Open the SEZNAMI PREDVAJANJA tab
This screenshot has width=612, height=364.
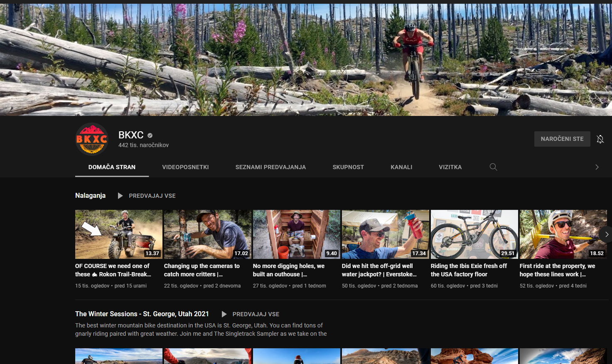point(270,167)
